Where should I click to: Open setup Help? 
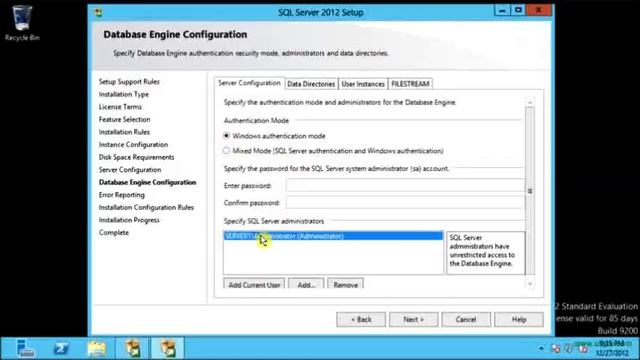pyautogui.click(x=519, y=320)
